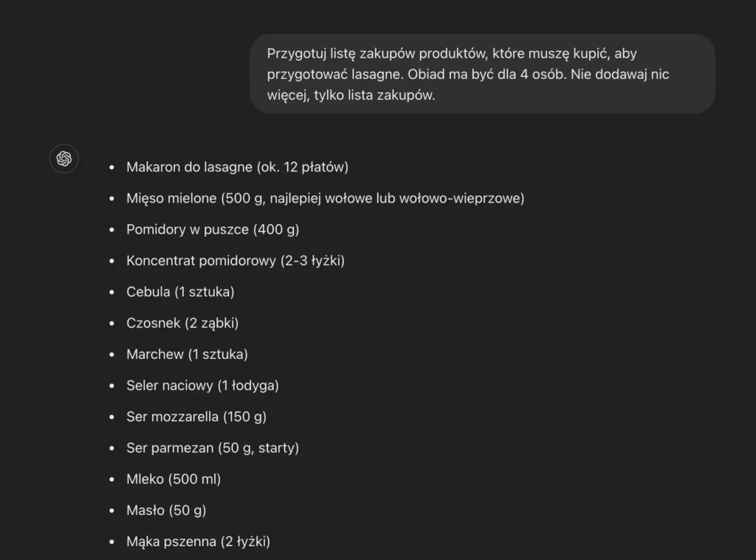Click the Mięso mielone list entry
The width and height of the screenshot is (756, 560).
pos(325,198)
